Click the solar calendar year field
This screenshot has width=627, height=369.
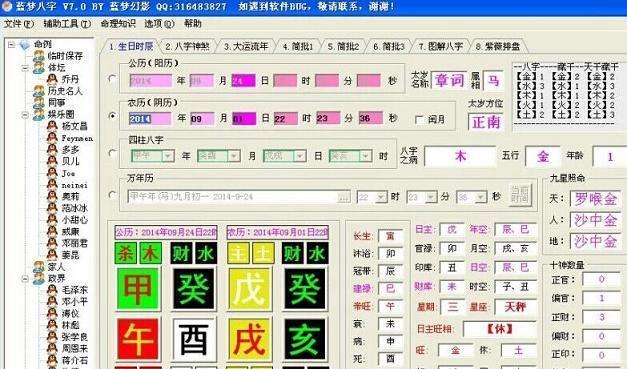click(150, 81)
